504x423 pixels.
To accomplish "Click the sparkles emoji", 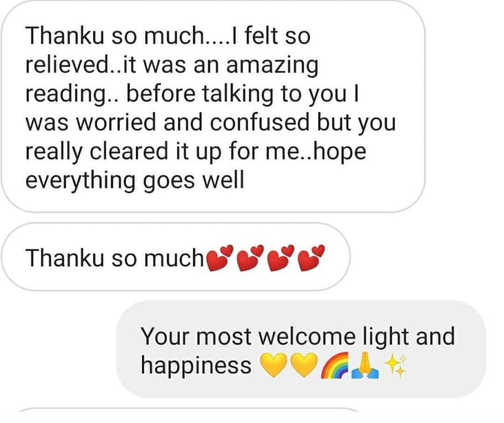I will [396, 365].
